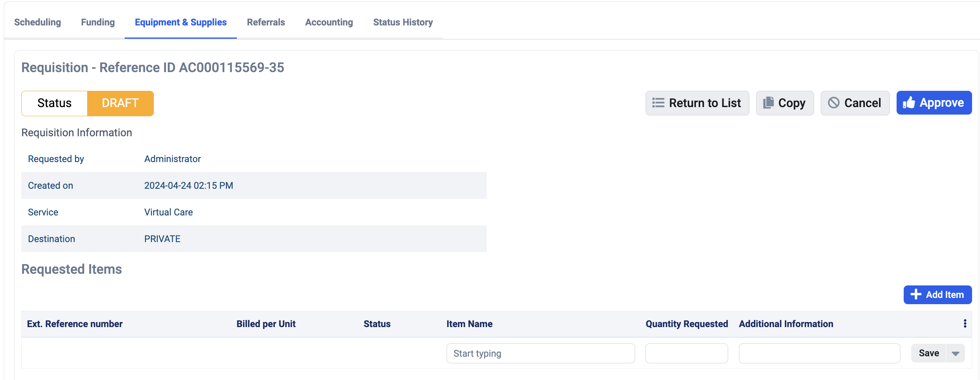Click the Requisition Reference ID heading

[153, 67]
